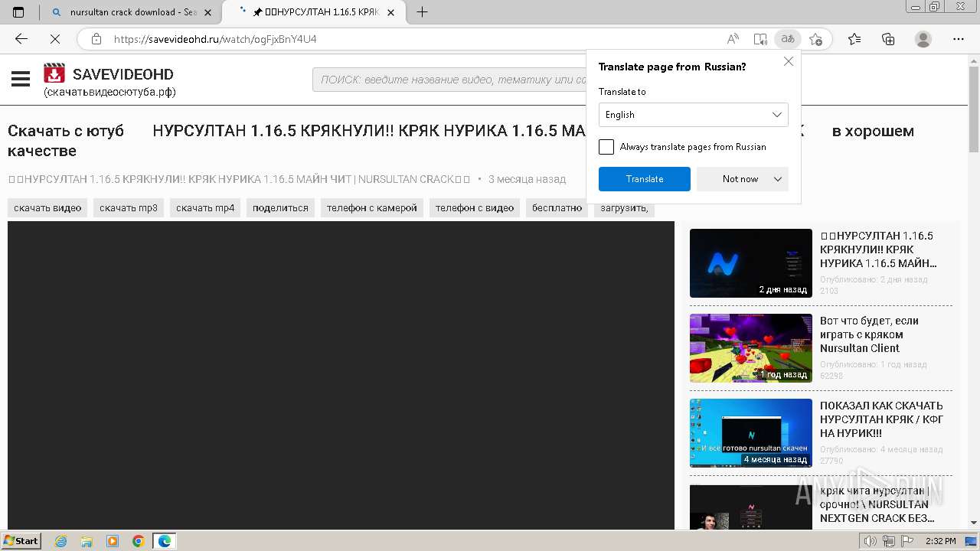Open Collections panel
Screen dimensions: 980x551
(888, 39)
